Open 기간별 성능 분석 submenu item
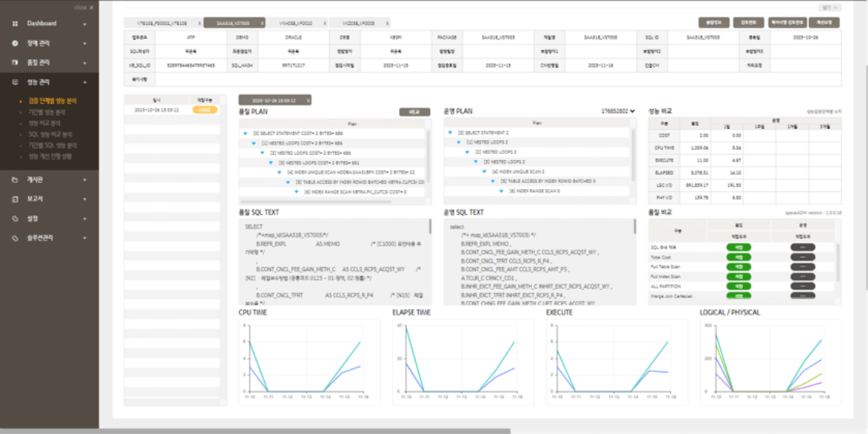The height and width of the screenshot is (434, 868). point(47,112)
